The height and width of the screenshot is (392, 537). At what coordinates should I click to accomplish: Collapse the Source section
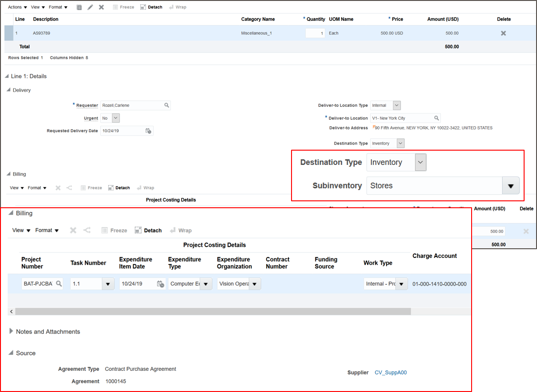[x=11, y=352]
